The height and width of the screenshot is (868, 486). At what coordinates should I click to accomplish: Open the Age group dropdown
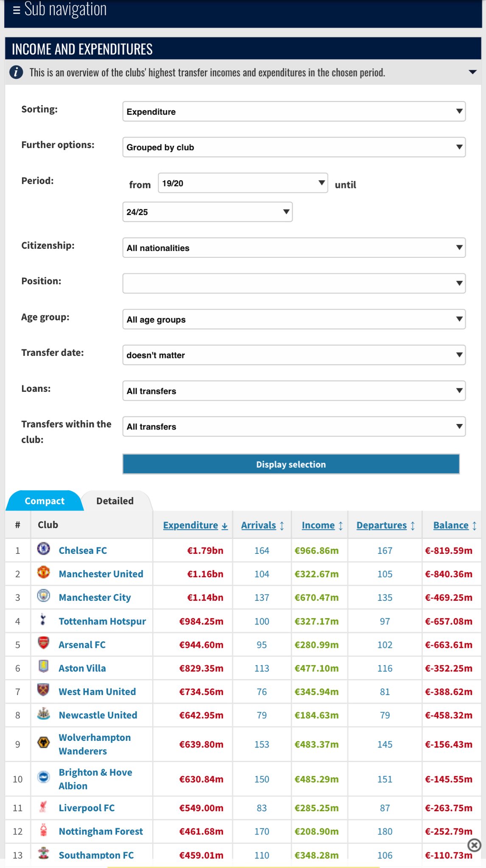click(x=294, y=319)
